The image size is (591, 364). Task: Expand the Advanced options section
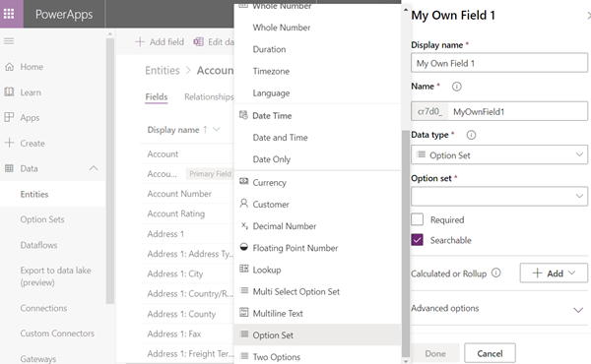click(578, 310)
